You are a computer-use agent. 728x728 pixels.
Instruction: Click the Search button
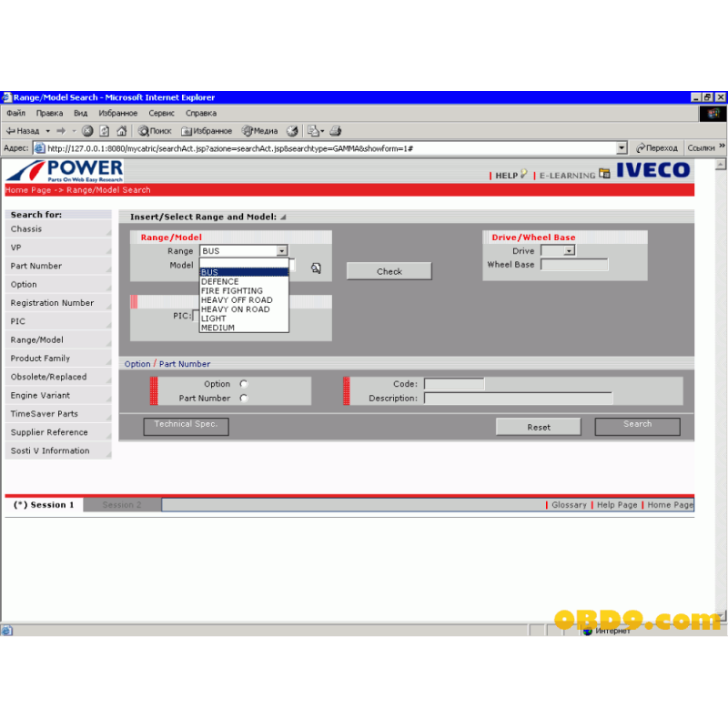pyautogui.click(x=638, y=426)
